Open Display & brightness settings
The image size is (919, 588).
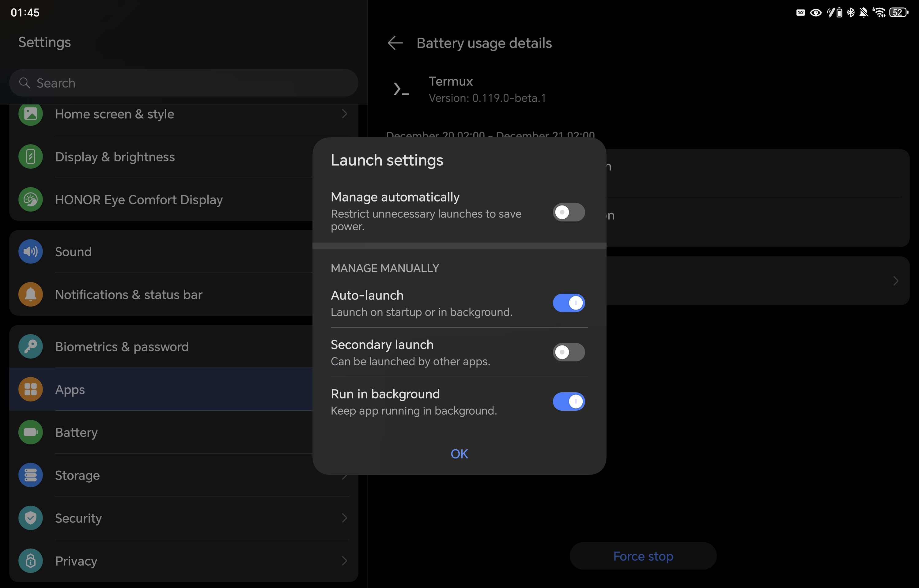coord(115,157)
